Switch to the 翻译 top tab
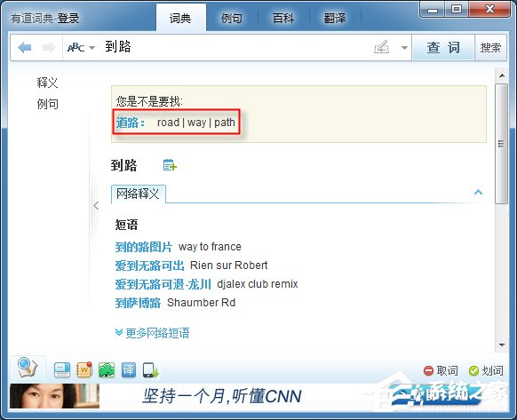This screenshot has height=420, width=517. tap(335, 18)
